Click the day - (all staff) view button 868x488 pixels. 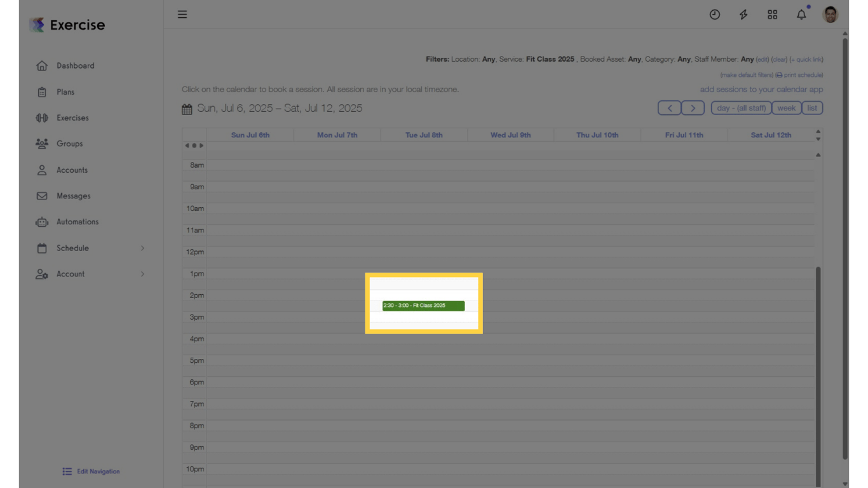click(x=741, y=108)
